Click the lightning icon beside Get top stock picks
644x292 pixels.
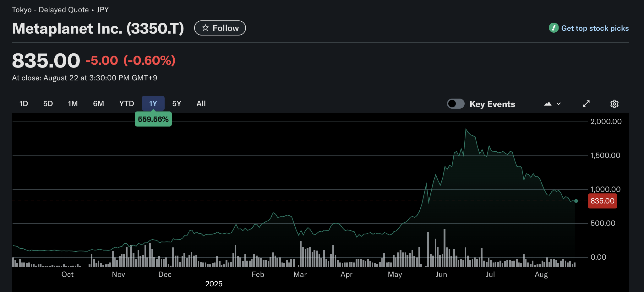[x=554, y=28]
